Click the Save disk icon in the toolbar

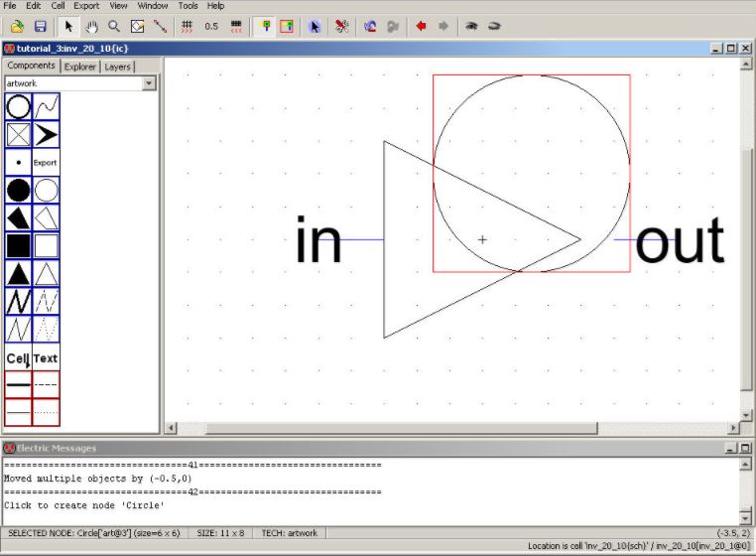click(41, 26)
